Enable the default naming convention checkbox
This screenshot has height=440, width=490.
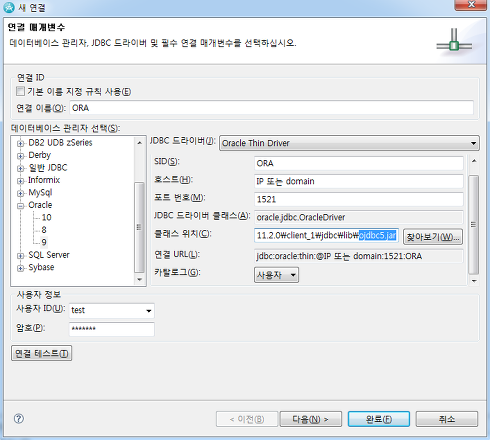[20, 91]
